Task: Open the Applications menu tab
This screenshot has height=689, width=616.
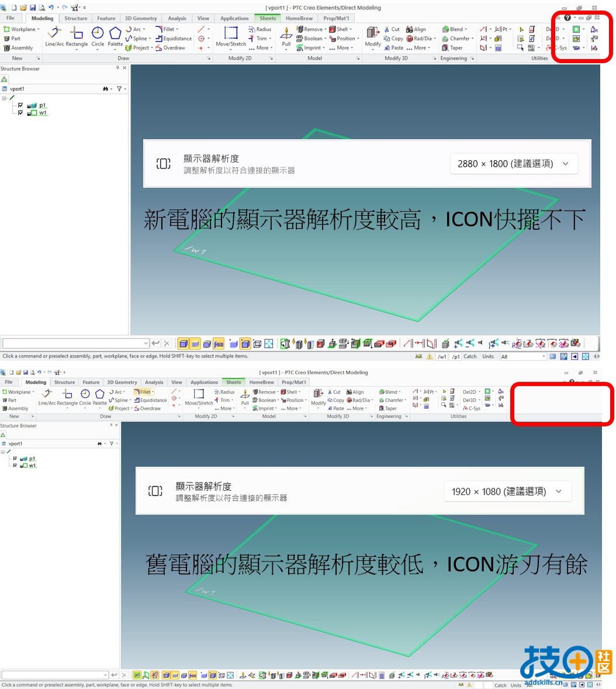Action: 234,18
